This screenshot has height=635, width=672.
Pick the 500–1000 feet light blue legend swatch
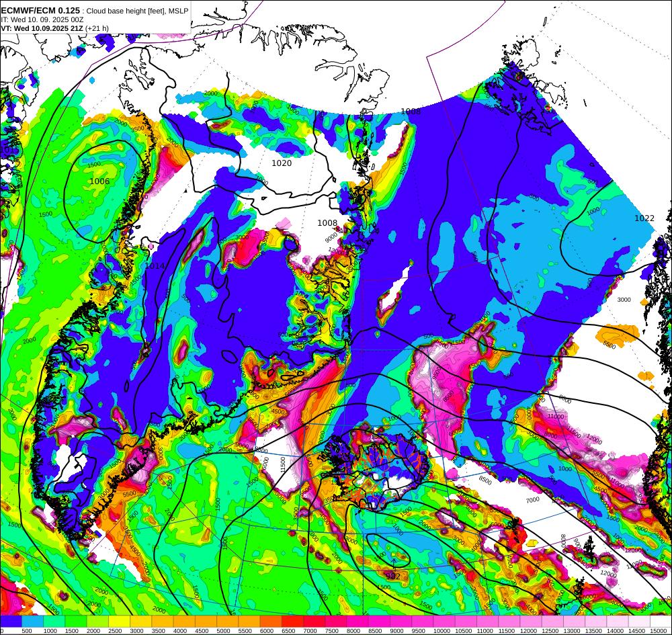coord(32,622)
